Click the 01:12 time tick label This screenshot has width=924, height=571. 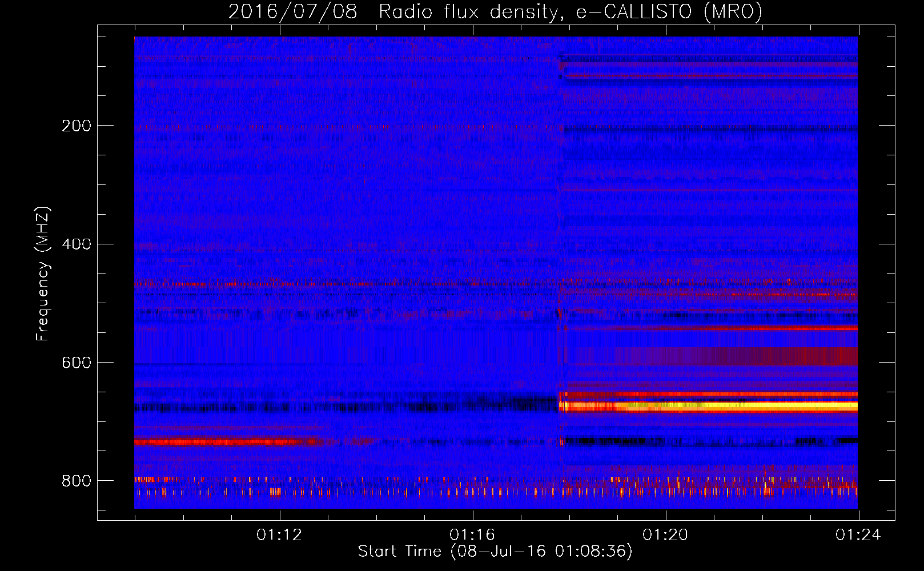click(279, 535)
